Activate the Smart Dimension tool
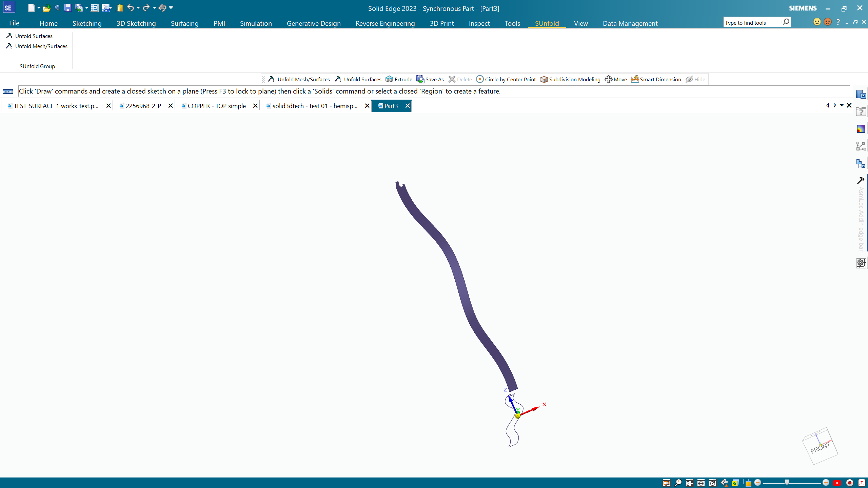The width and height of the screenshot is (868, 488). [656, 79]
